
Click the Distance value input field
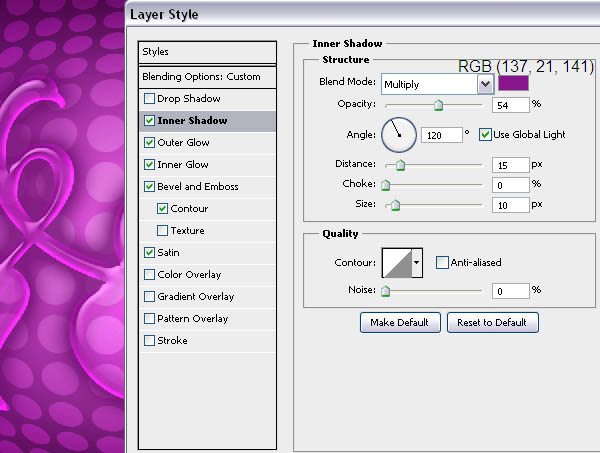point(509,164)
